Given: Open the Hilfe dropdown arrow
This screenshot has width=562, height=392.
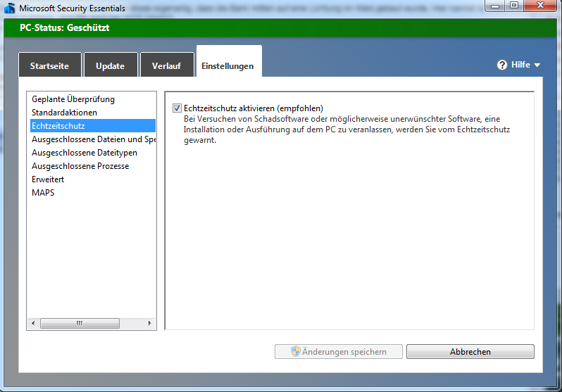Looking at the screenshot, I should [x=537, y=65].
